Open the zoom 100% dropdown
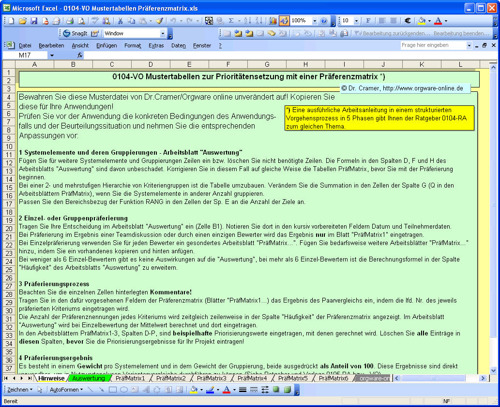Screen dimensions: 500x407 314,21
